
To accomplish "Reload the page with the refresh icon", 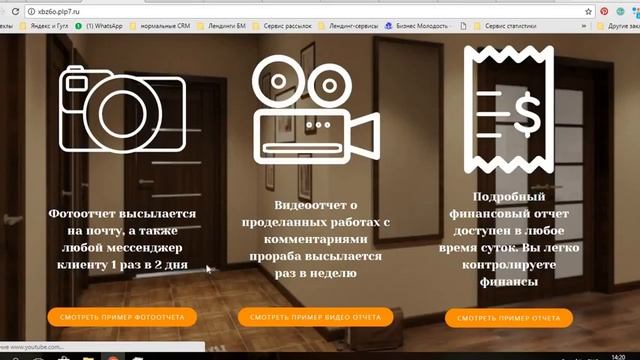I will [x=16, y=11].
